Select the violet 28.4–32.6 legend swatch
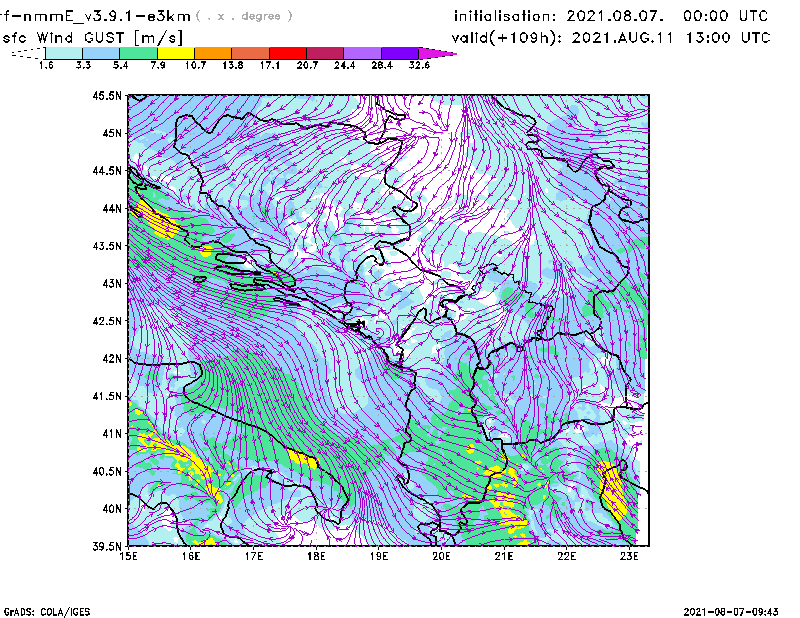800x618 pixels. pos(400,53)
